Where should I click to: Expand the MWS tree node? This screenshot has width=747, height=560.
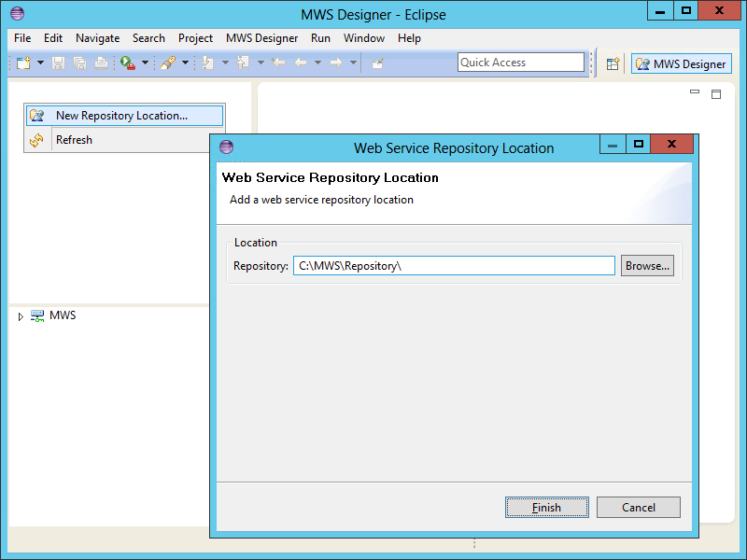21,316
